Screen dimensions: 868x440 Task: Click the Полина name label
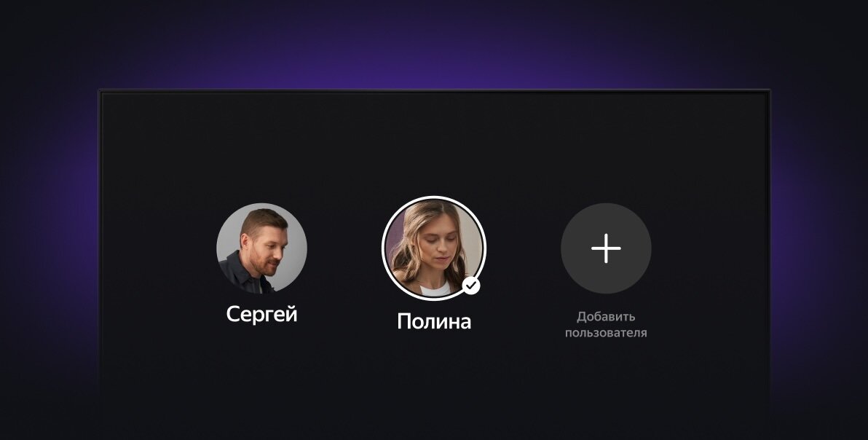click(x=434, y=321)
